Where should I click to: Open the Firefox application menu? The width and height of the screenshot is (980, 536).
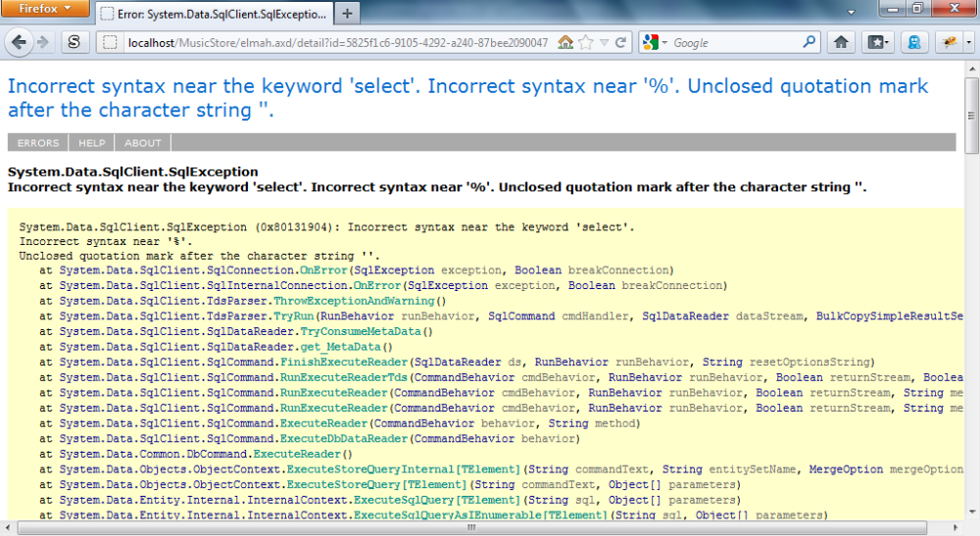[46, 9]
